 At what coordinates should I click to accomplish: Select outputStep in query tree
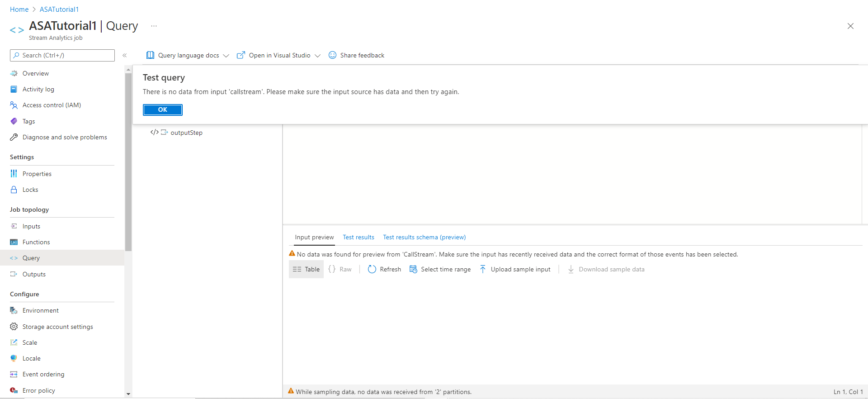186,133
